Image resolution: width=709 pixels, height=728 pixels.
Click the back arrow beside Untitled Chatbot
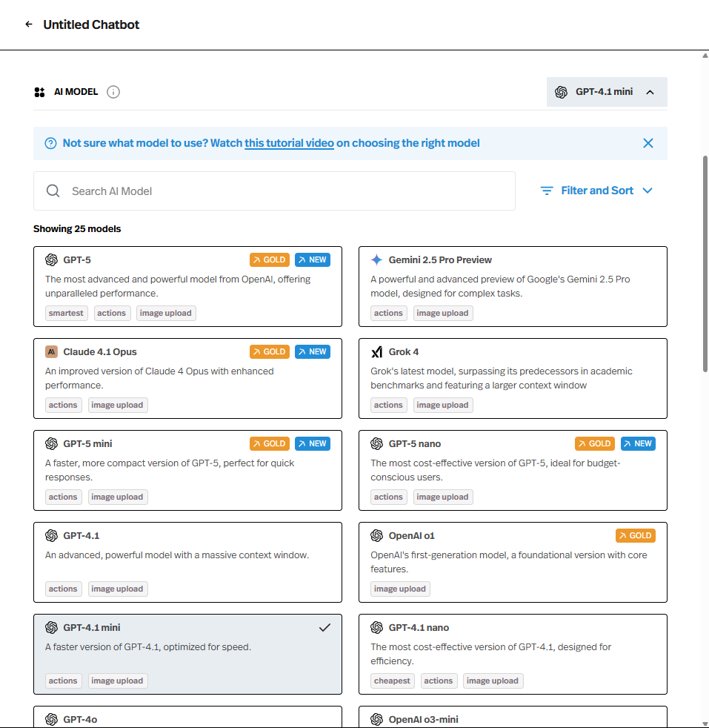click(29, 24)
